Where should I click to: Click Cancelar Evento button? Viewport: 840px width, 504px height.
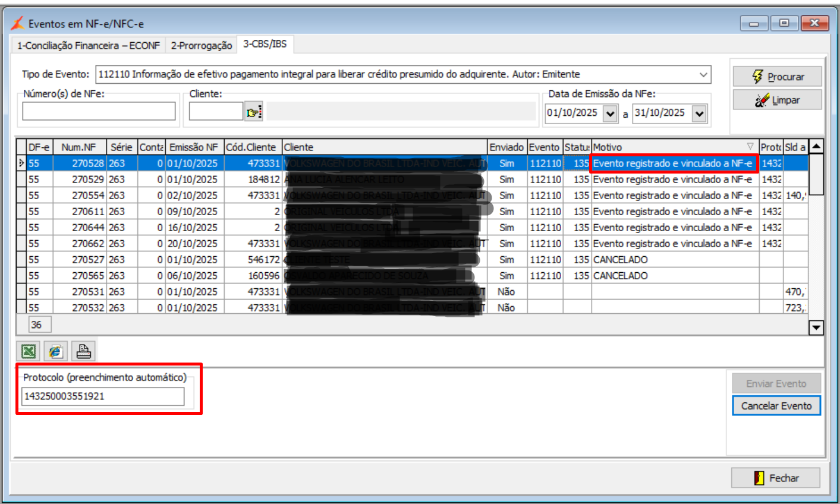coord(776,406)
